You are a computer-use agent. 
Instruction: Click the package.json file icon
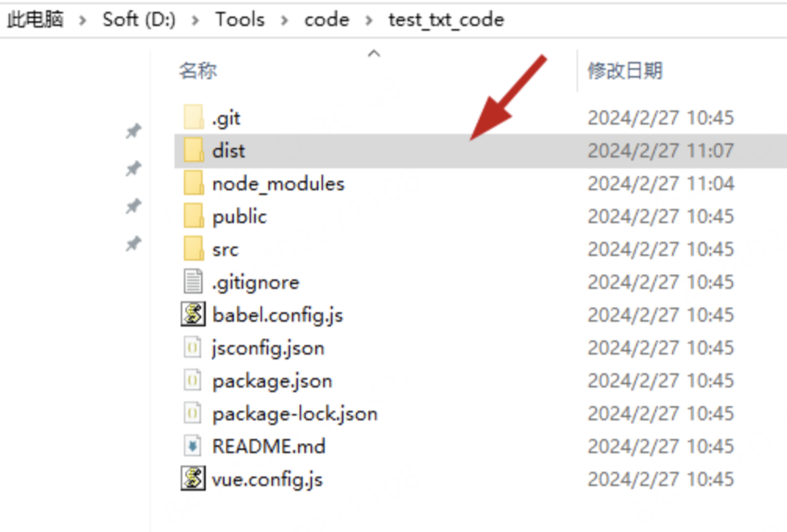coord(192,381)
